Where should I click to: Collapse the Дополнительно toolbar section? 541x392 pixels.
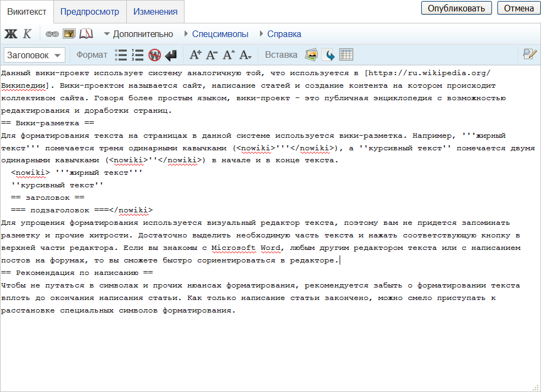click(138, 34)
